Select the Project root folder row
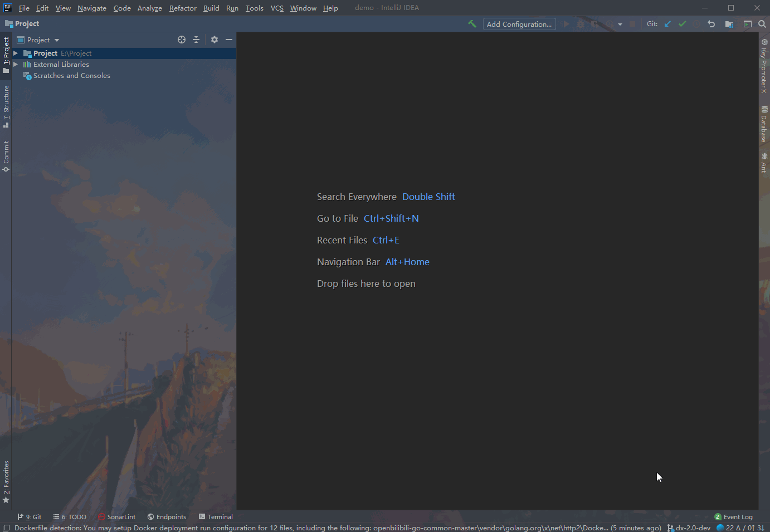Image resolution: width=770 pixels, height=532 pixels. pos(124,53)
